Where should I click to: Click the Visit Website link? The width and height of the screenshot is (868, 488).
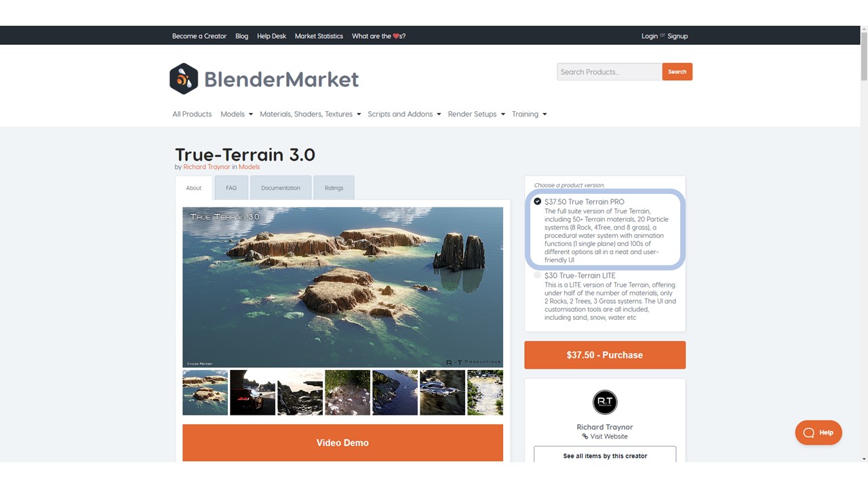pyautogui.click(x=609, y=436)
